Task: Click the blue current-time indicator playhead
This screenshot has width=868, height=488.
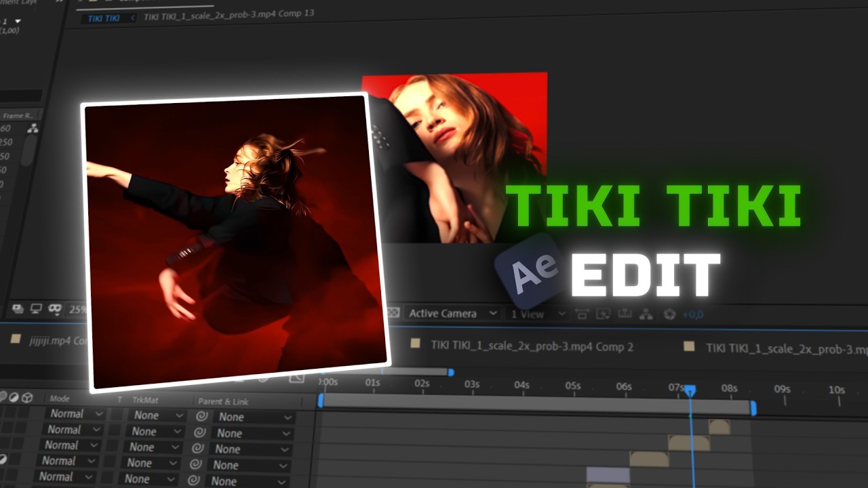Action: tap(690, 390)
